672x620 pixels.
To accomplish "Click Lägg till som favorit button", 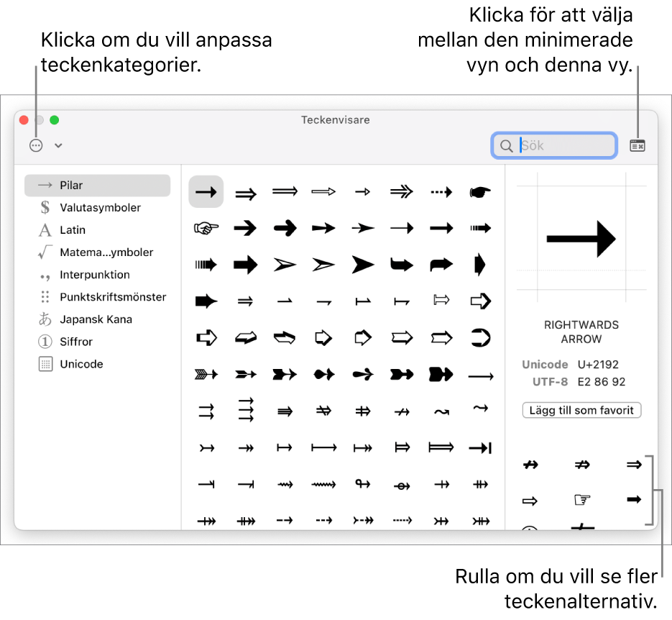I will pos(581,410).
